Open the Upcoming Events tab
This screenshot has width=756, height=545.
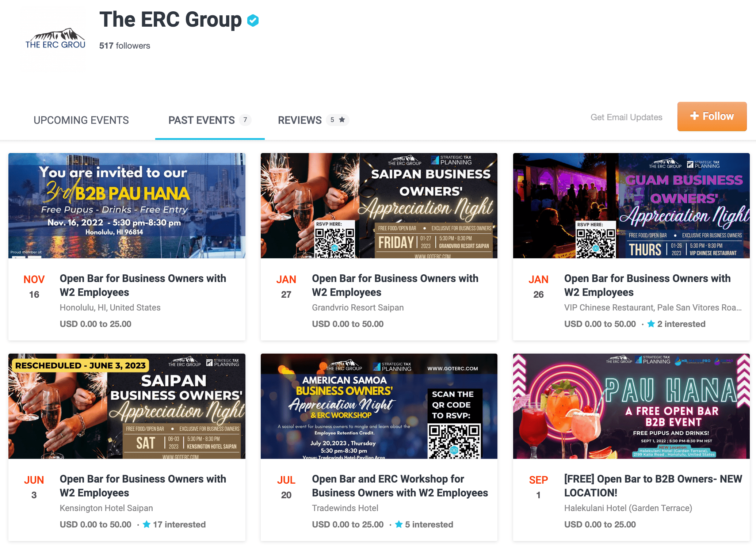81,120
